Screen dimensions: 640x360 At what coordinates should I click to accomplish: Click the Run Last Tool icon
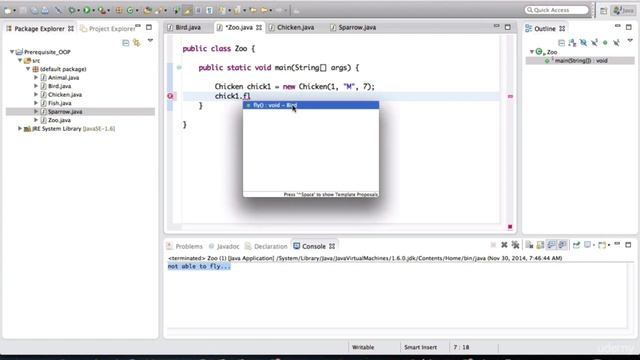pos(101,10)
